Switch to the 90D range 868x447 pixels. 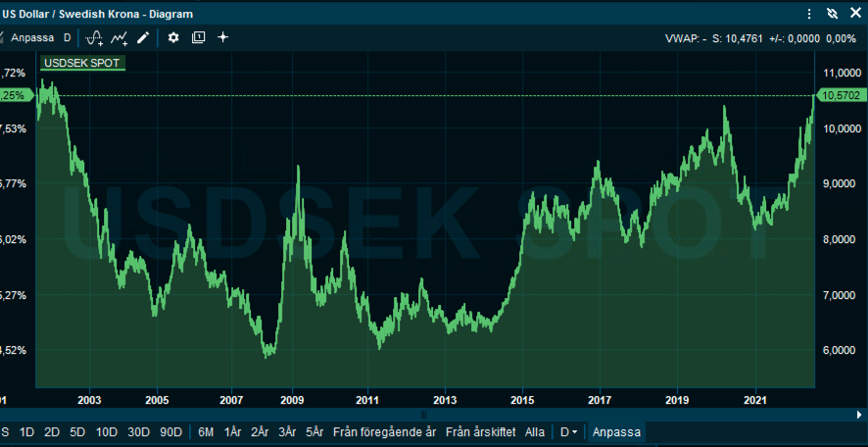[x=170, y=431]
